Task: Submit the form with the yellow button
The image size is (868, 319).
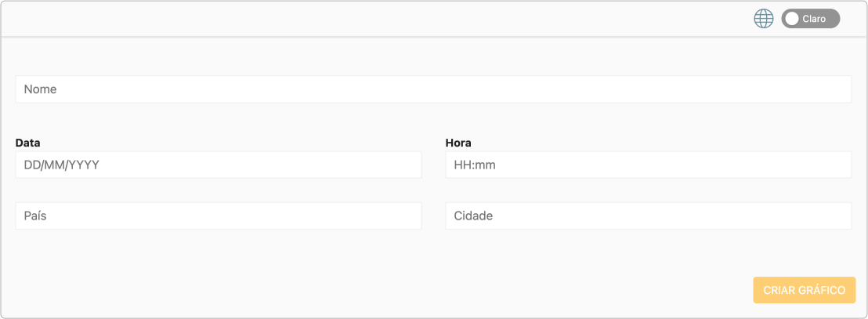Action: point(804,290)
